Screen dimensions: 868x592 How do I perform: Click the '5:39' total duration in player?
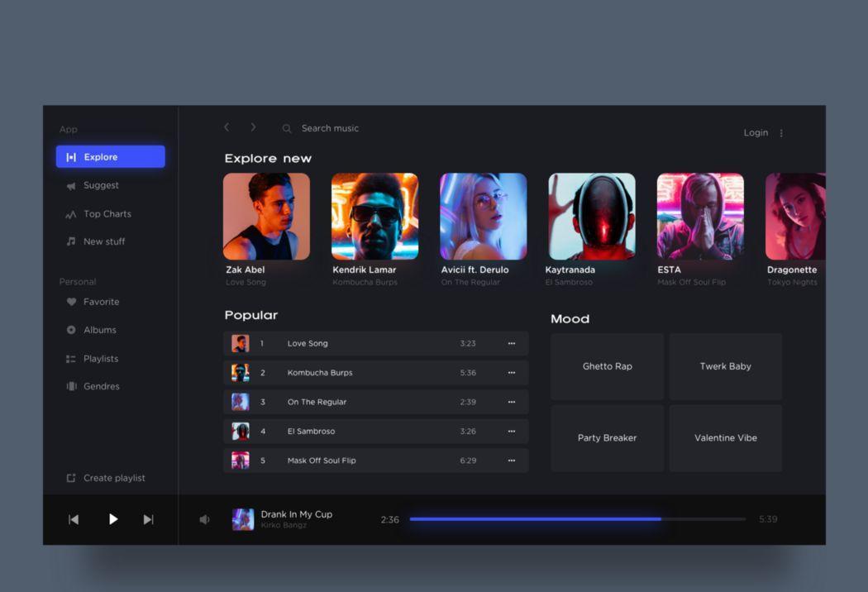(768, 519)
